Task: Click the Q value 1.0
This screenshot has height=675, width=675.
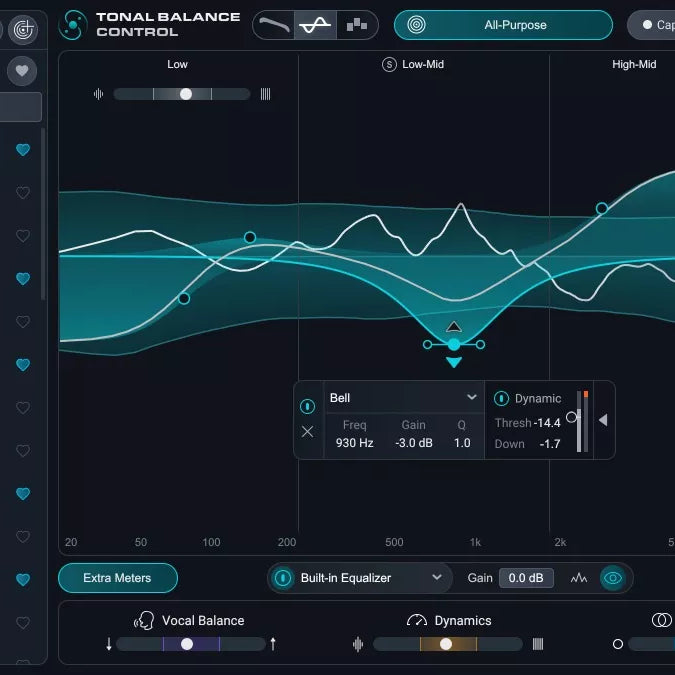Action: point(462,443)
